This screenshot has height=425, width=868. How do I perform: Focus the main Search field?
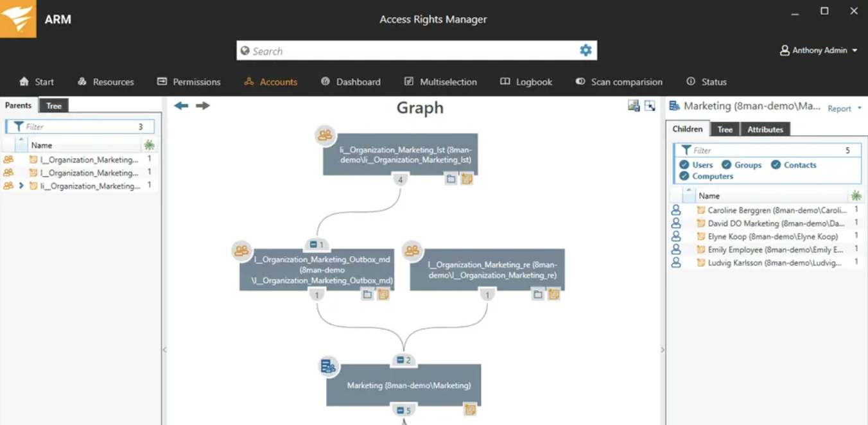(417, 51)
